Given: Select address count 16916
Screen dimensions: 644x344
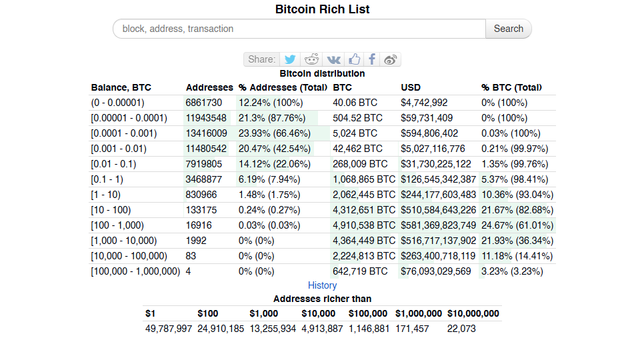Looking at the screenshot, I should pos(199,225).
